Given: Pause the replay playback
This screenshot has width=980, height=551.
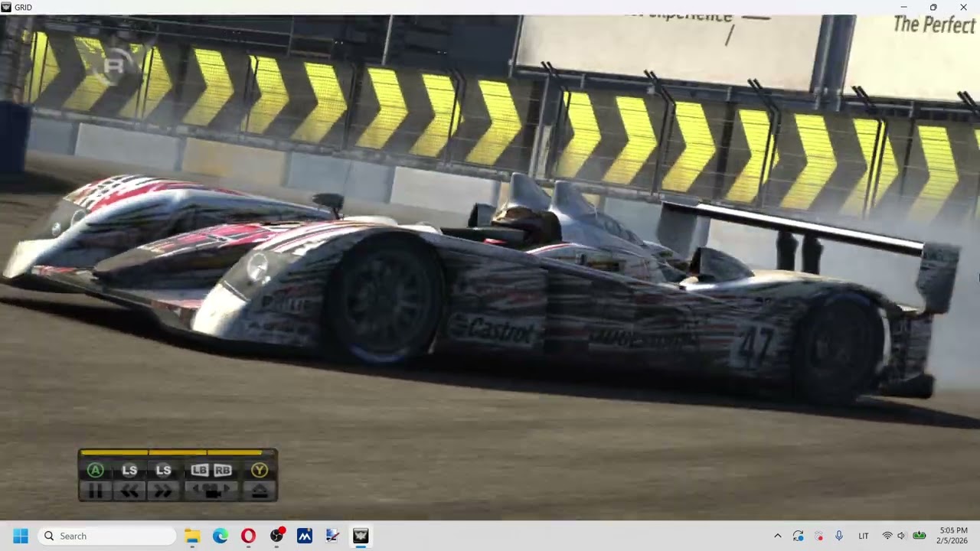Looking at the screenshot, I should click(x=95, y=491).
